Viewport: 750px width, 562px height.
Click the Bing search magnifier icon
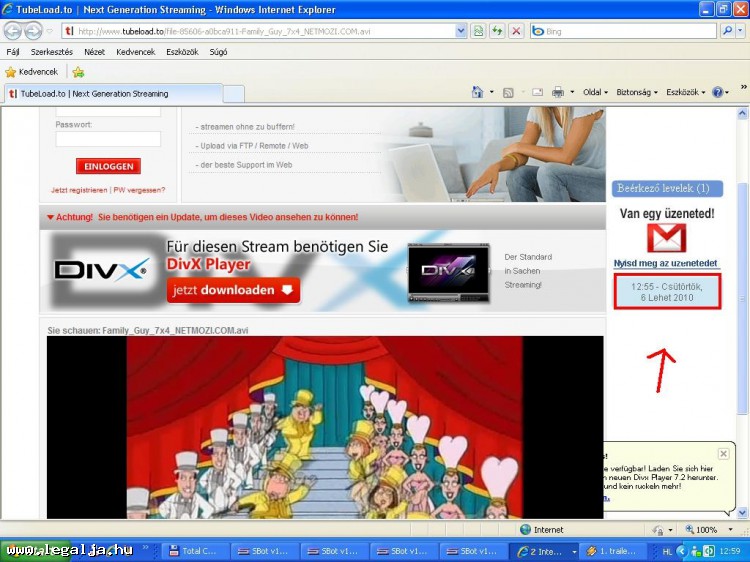click(727, 31)
